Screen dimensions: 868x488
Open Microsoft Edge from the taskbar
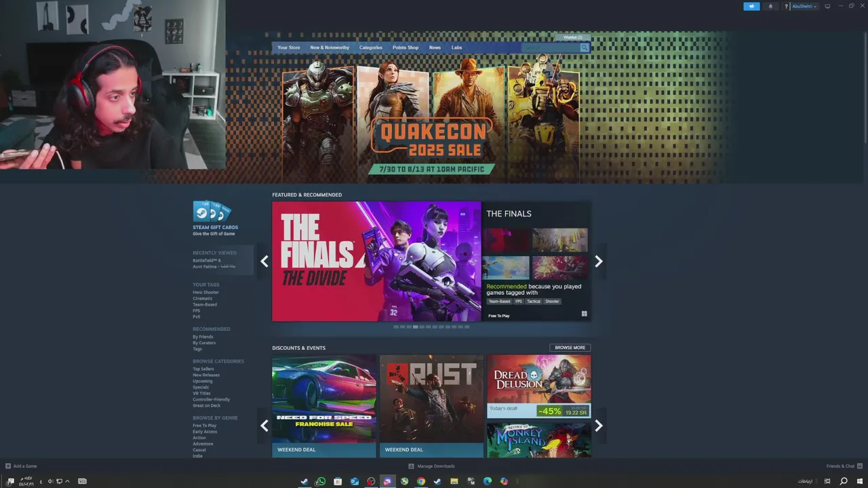[x=488, y=481]
